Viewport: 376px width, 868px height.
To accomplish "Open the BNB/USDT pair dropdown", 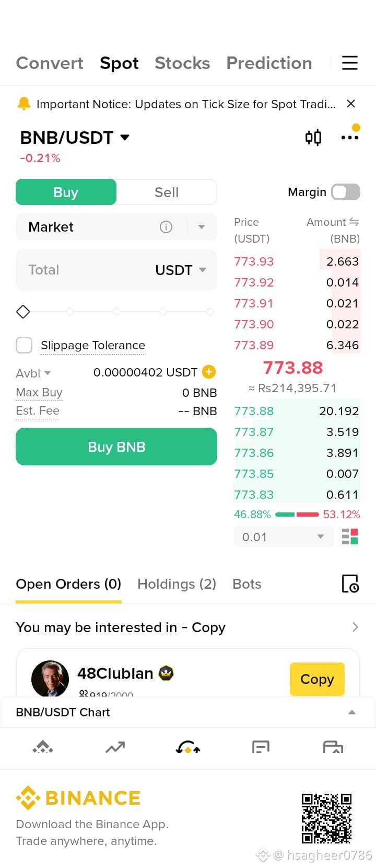I will pos(75,138).
